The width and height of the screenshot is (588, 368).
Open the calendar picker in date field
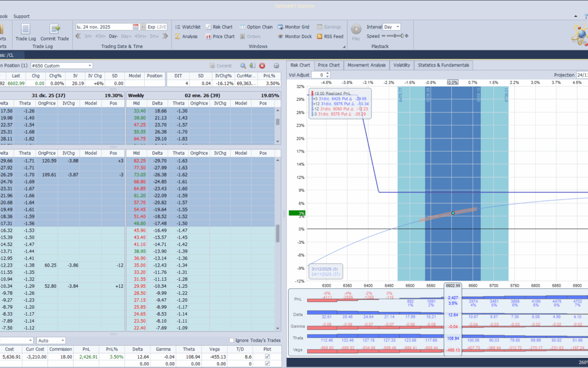(x=136, y=27)
